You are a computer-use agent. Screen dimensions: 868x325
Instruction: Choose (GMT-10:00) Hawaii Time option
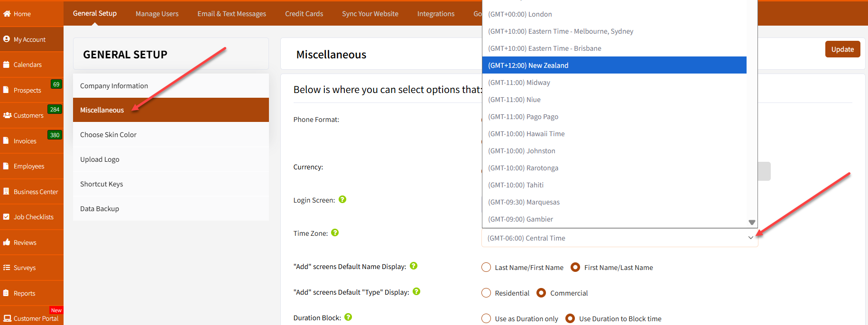click(x=614, y=134)
